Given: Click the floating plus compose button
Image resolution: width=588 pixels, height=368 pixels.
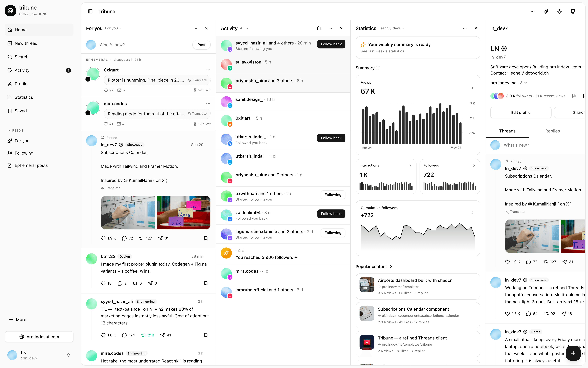Looking at the screenshot, I should pos(573,353).
